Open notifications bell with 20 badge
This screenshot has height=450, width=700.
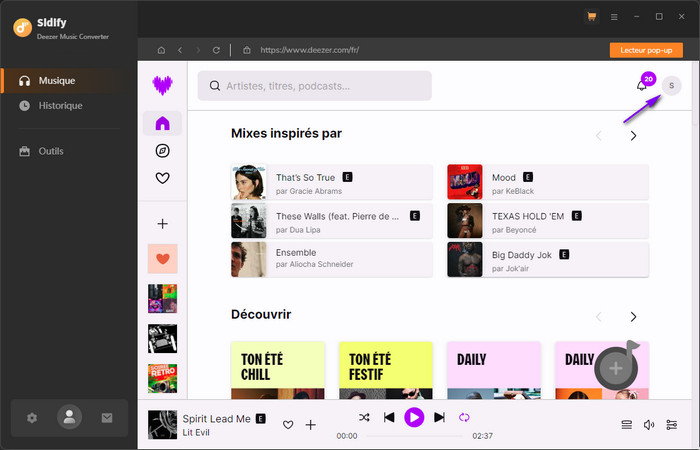(642, 86)
